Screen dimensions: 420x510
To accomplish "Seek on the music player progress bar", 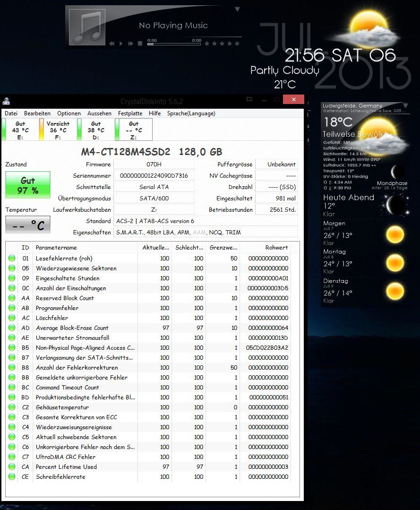I will (x=174, y=44).
